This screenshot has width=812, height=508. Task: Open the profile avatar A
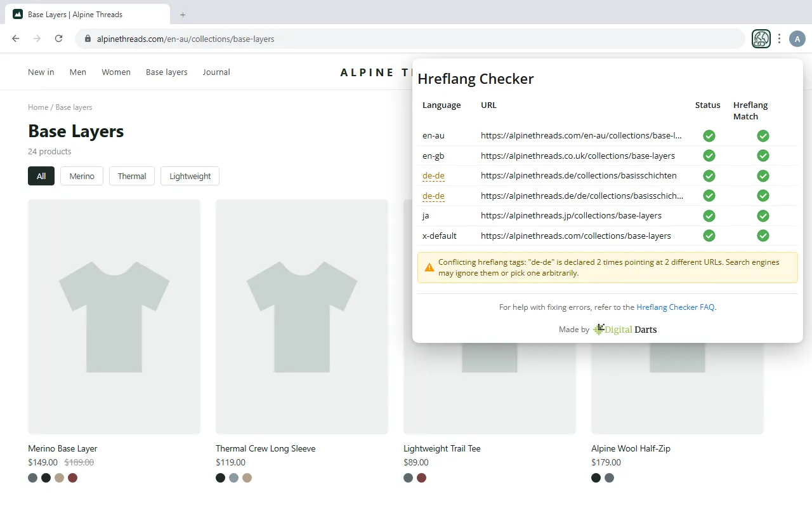pyautogui.click(x=797, y=39)
